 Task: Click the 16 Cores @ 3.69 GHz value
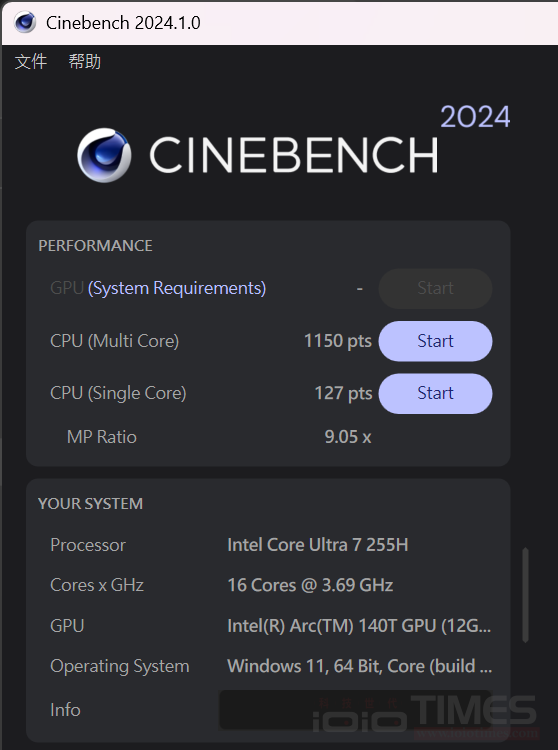(x=310, y=585)
